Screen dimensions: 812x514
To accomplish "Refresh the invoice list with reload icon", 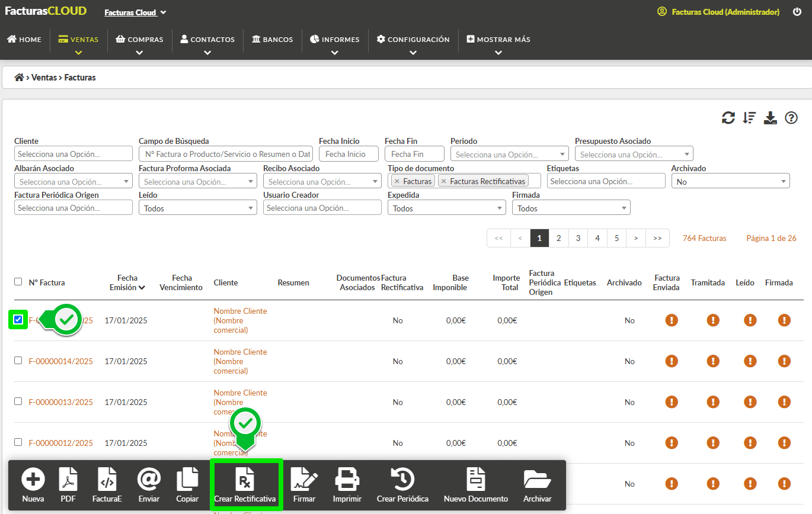I will tap(728, 118).
